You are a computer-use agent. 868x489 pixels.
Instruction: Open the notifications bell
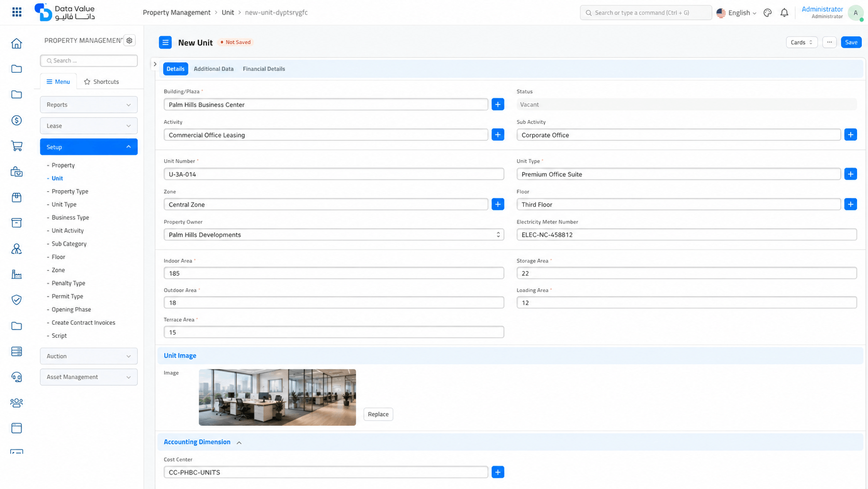tap(784, 12)
